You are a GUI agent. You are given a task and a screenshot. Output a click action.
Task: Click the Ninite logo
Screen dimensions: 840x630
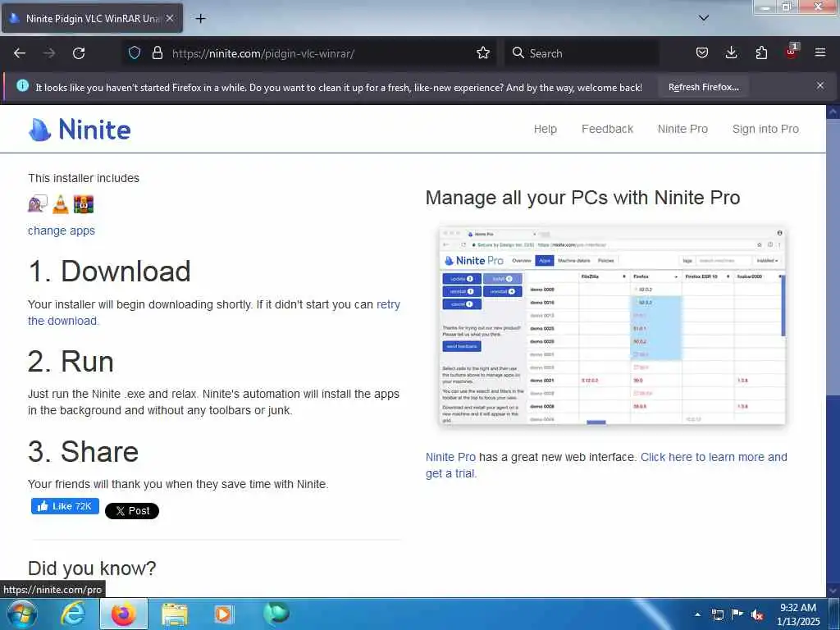(80, 129)
